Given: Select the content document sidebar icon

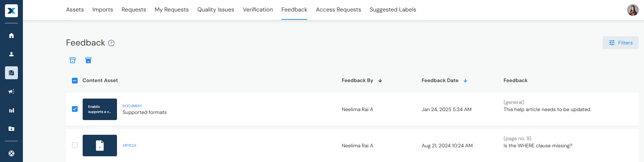Looking at the screenshot, I should (x=11, y=73).
